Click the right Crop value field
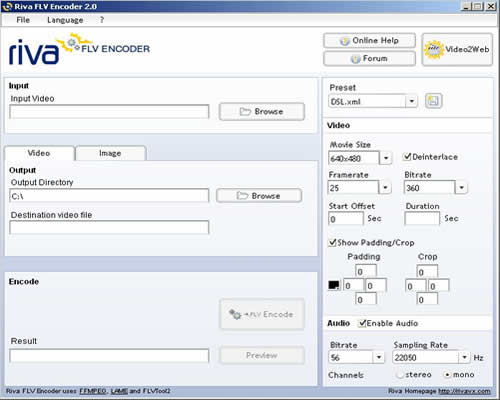The height and width of the screenshot is (400, 500). coord(439,286)
